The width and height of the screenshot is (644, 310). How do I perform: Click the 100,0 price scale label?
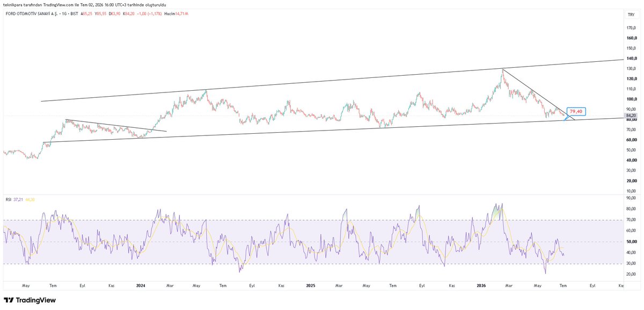pos(631,99)
